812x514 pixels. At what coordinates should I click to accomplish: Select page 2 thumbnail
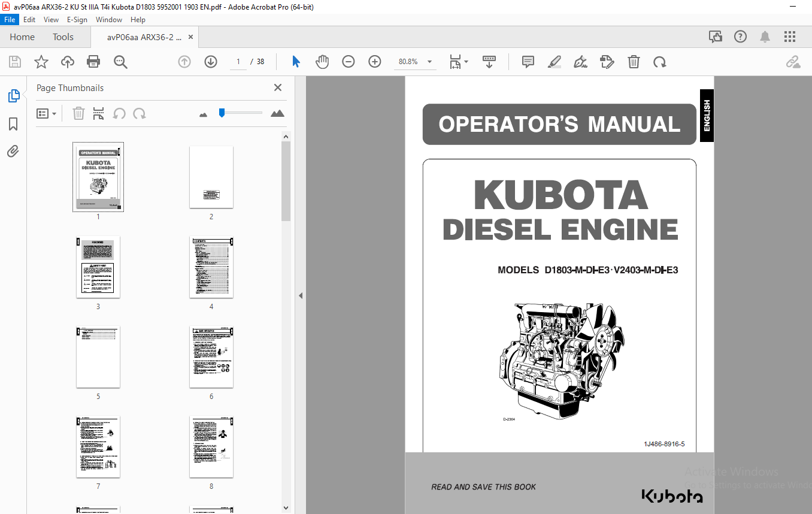(211, 177)
